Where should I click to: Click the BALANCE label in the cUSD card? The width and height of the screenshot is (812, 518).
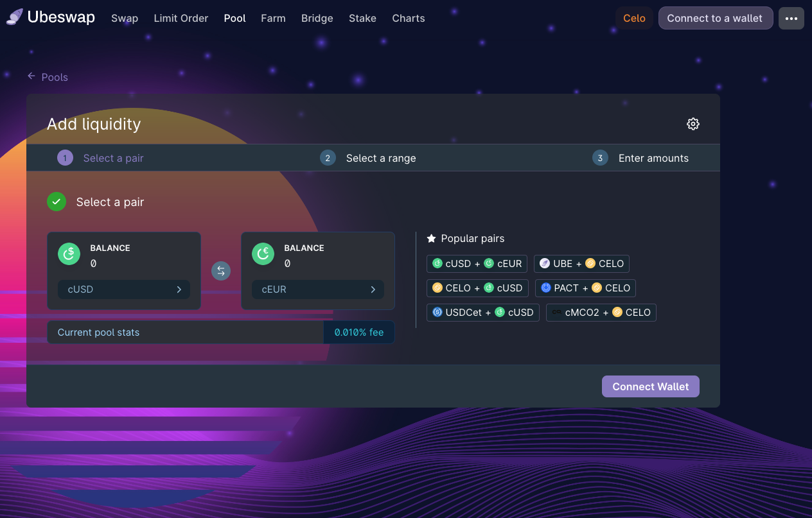pos(110,248)
